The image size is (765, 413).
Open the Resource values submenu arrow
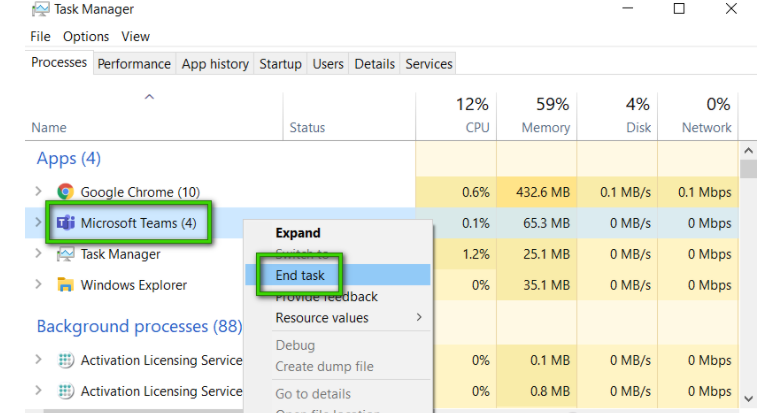tap(419, 317)
